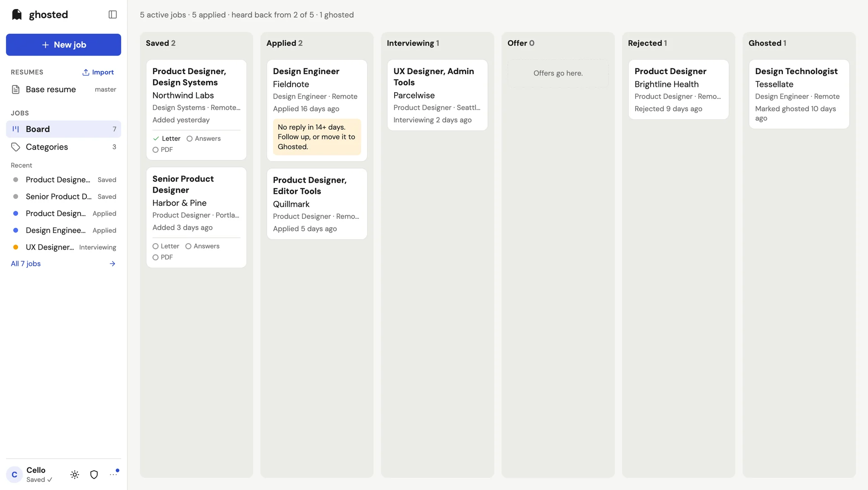Click the ghosted logo icon
The height and width of the screenshot is (490, 868).
pos(17,14)
